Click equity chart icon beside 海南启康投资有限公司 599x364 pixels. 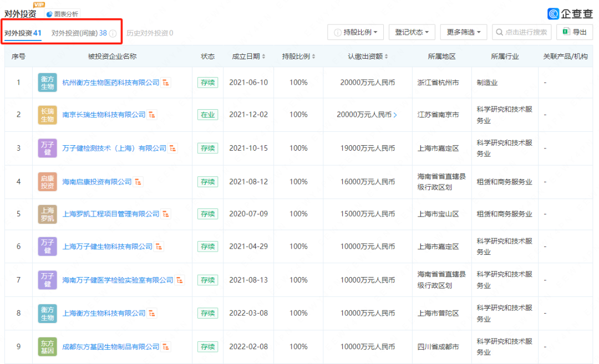point(139,182)
